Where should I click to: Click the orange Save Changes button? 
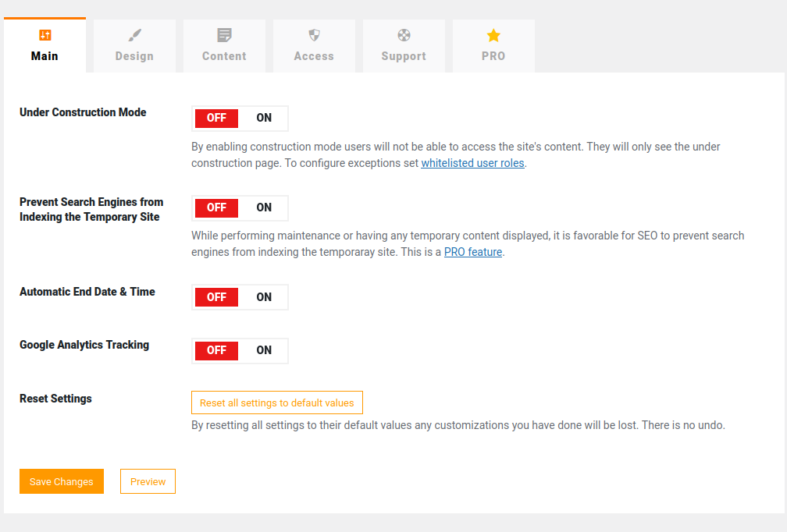62,481
